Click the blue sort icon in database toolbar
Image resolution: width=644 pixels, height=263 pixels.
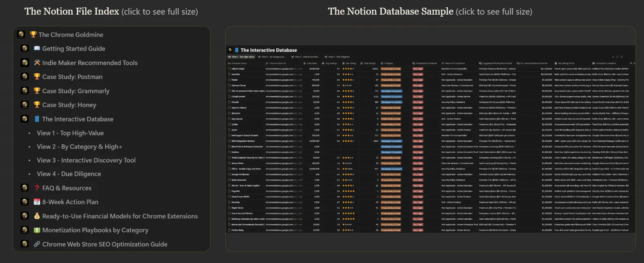(617, 57)
